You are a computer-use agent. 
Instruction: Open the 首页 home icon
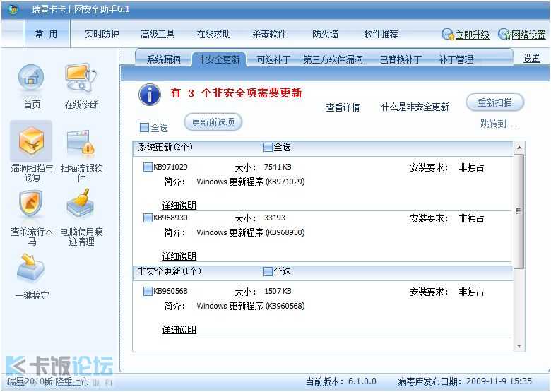tap(31, 78)
